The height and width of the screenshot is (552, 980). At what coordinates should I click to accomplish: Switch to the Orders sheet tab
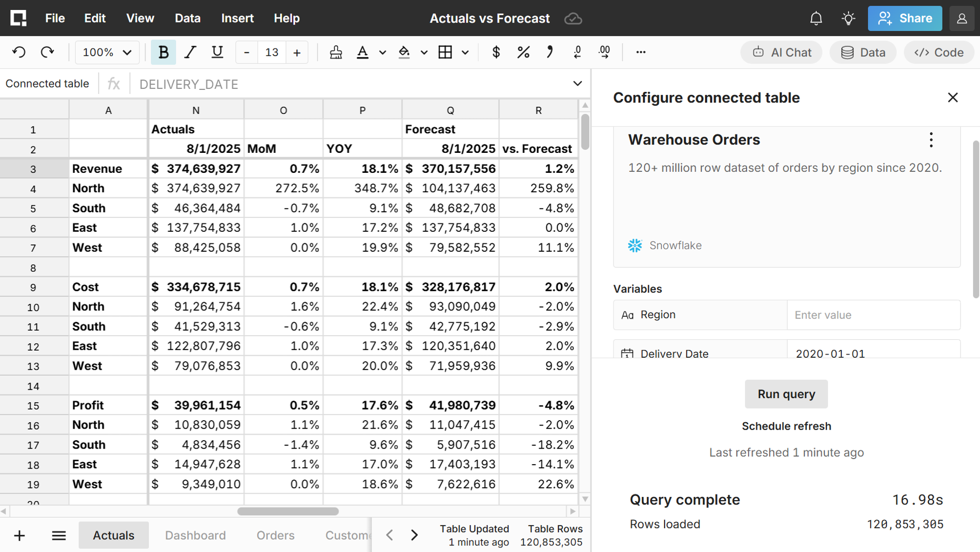pyautogui.click(x=275, y=536)
